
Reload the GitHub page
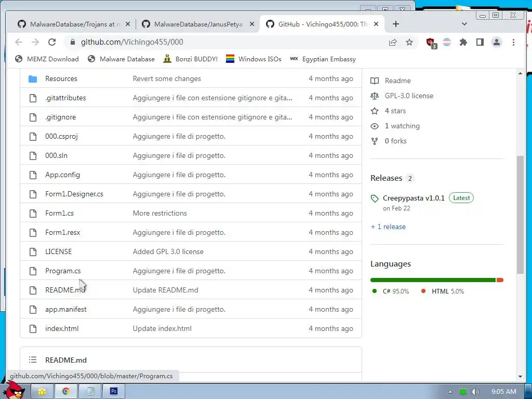pos(52,42)
